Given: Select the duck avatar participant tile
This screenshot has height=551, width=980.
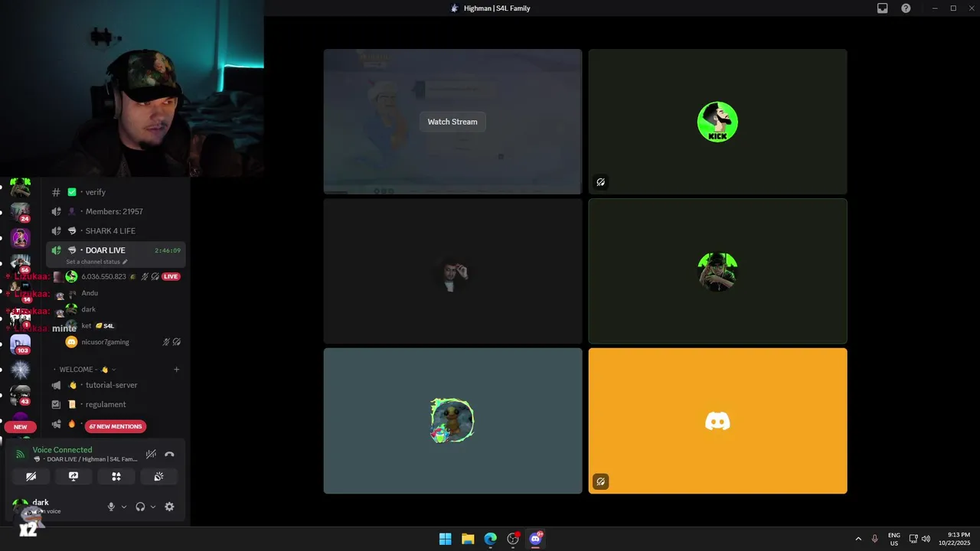Looking at the screenshot, I should pyautogui.click(x=452, y=421).
